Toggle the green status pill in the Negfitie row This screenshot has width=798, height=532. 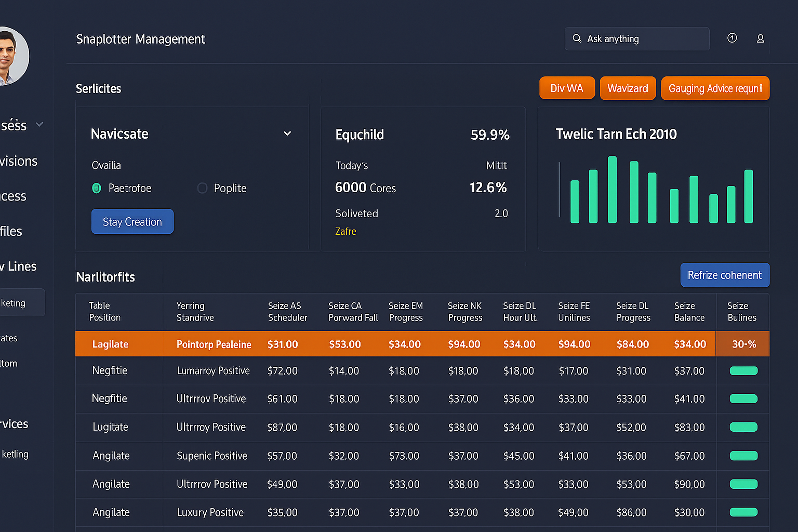click(743, 371)
